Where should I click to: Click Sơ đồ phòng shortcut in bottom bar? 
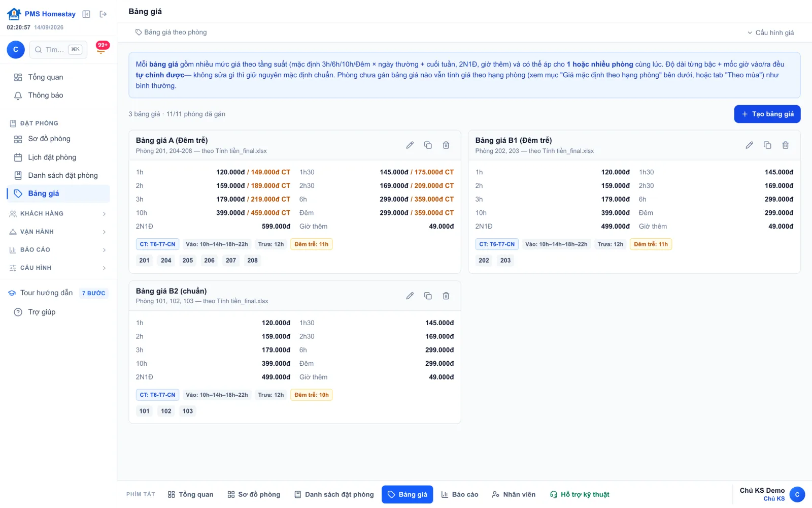tap(254, 494)
